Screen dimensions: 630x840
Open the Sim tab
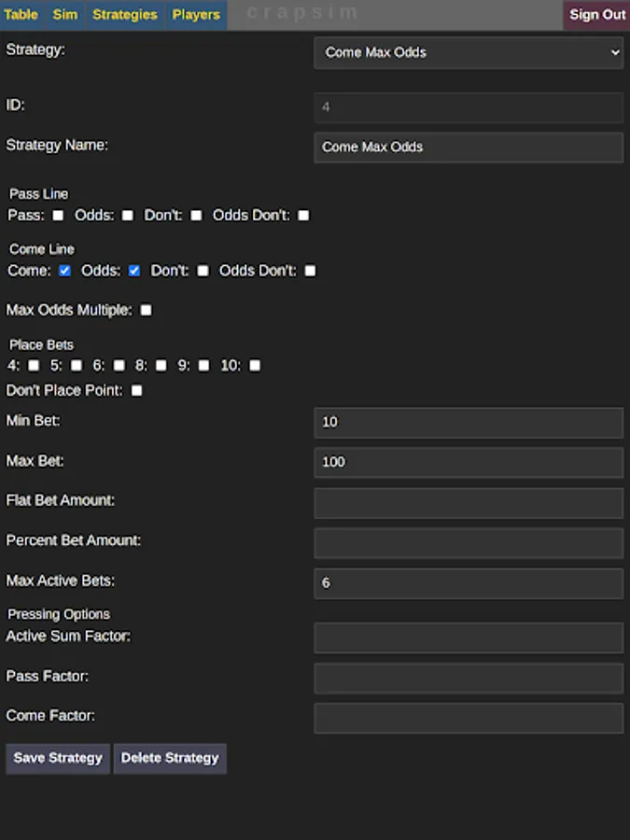tap(65, 15)
